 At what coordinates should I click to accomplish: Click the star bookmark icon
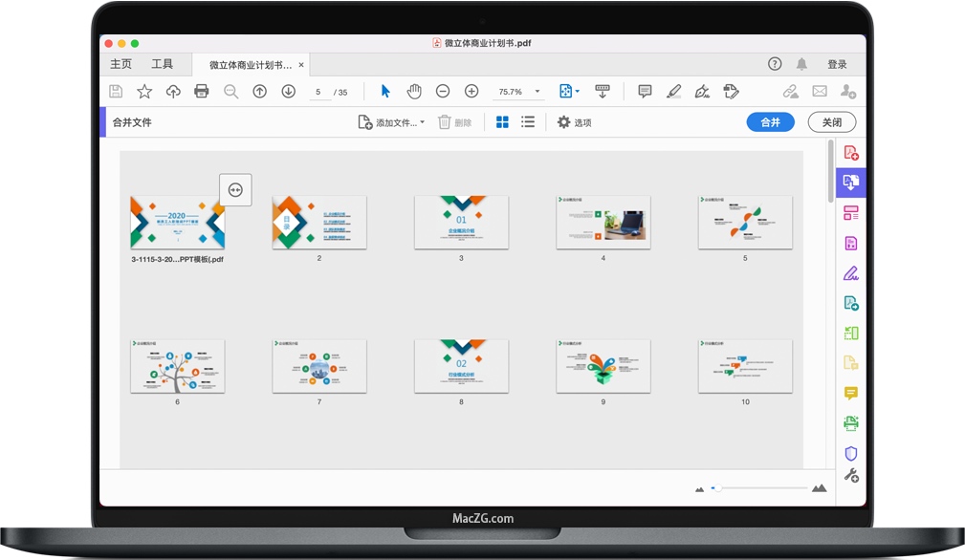pos(144,92)
